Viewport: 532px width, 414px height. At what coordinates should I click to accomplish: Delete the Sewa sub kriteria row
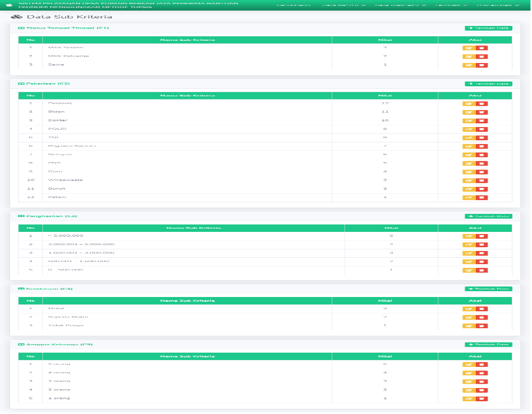click(x=482, y=65)
